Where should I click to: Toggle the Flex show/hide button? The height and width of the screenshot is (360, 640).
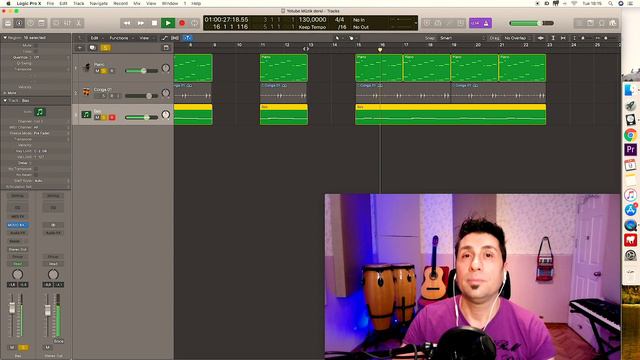[175, 38]
